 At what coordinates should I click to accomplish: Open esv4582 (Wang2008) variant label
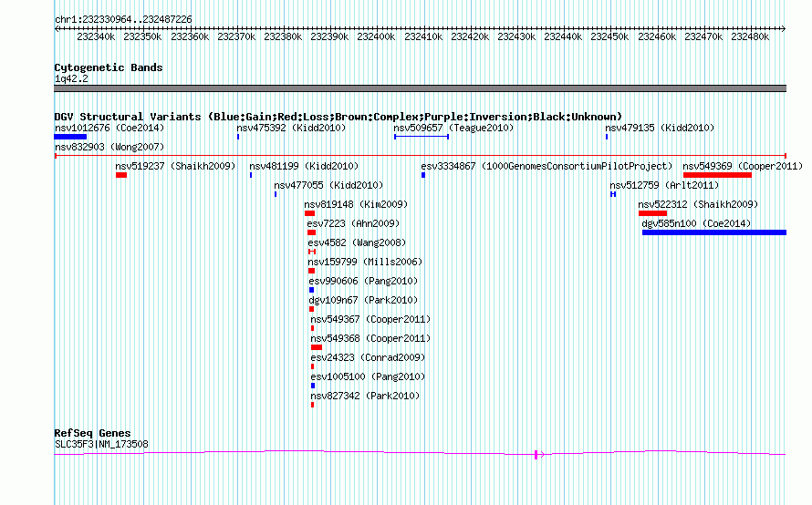(357, 242)
